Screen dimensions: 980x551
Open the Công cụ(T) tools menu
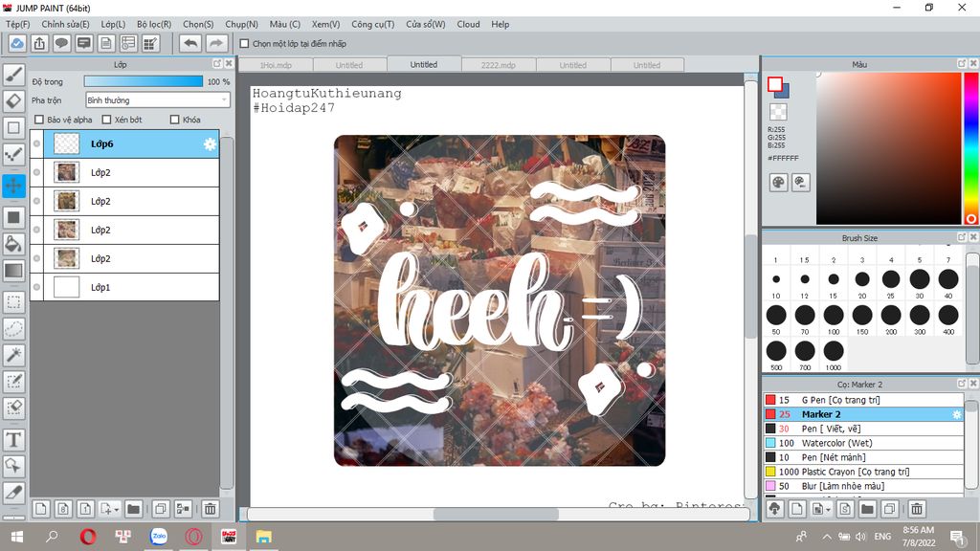click(x=372, y=24)
